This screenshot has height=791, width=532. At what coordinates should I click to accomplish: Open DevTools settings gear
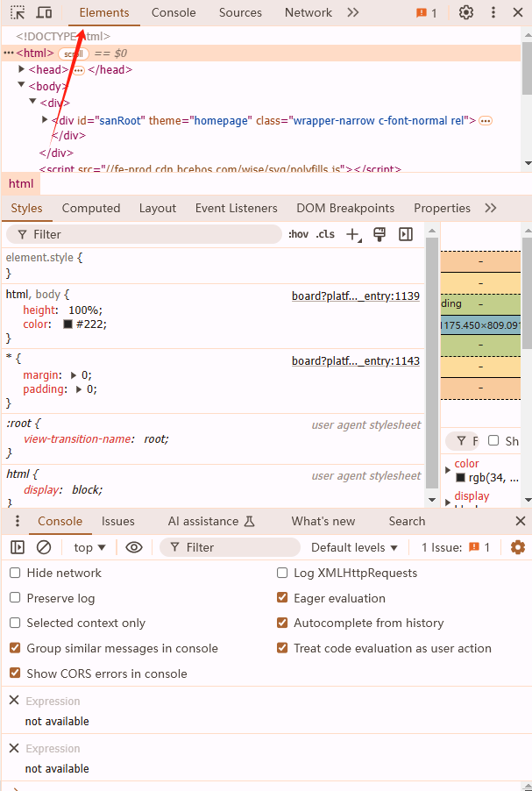[x=466, y=12]
